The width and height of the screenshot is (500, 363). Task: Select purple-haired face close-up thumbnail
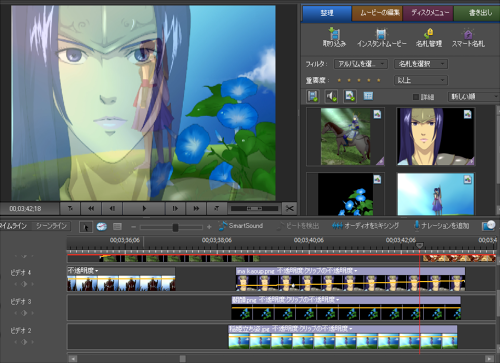(435, 137)
